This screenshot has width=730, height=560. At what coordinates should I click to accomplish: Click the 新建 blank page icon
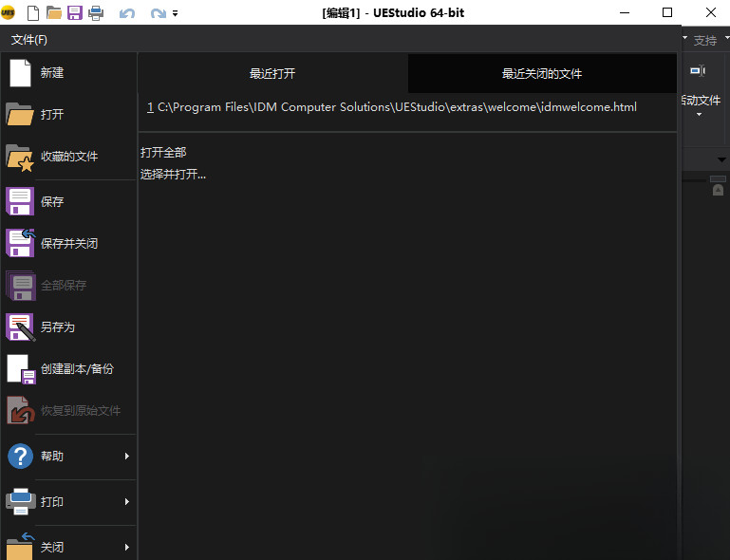tap(21, 73)
